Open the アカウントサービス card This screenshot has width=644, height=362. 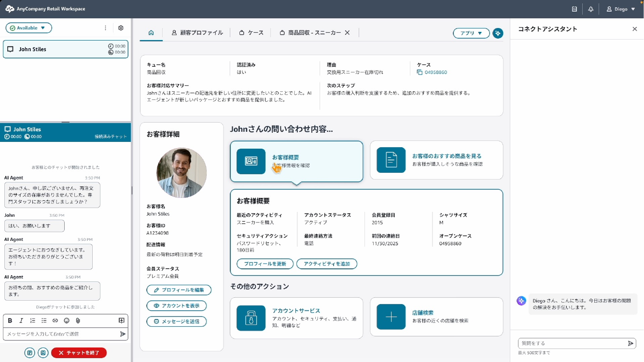(x=296, y=318)
